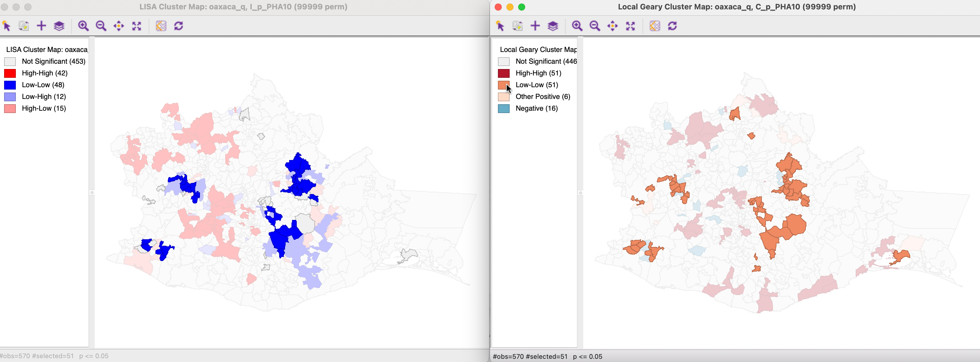This screenshot has width=980, height=362.
Task: Click 'LISA Cluster Map: oaxaca' legend title
Action: 47,50
